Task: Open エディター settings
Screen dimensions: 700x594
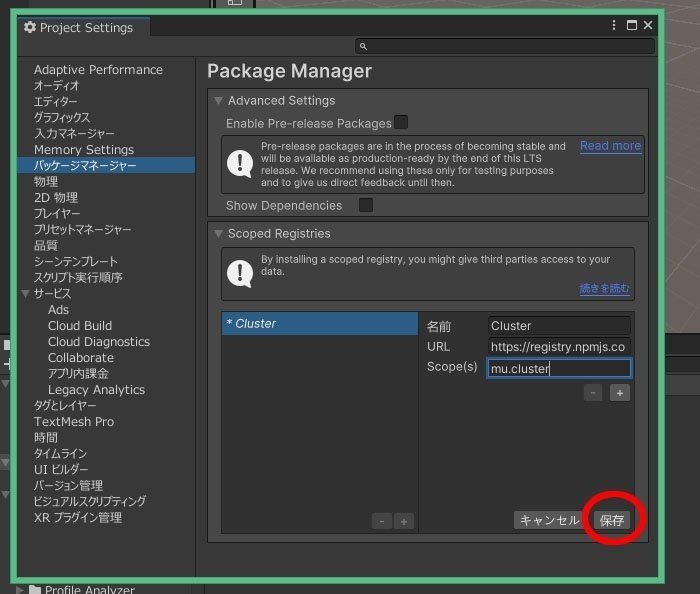Action: (55, 102)
